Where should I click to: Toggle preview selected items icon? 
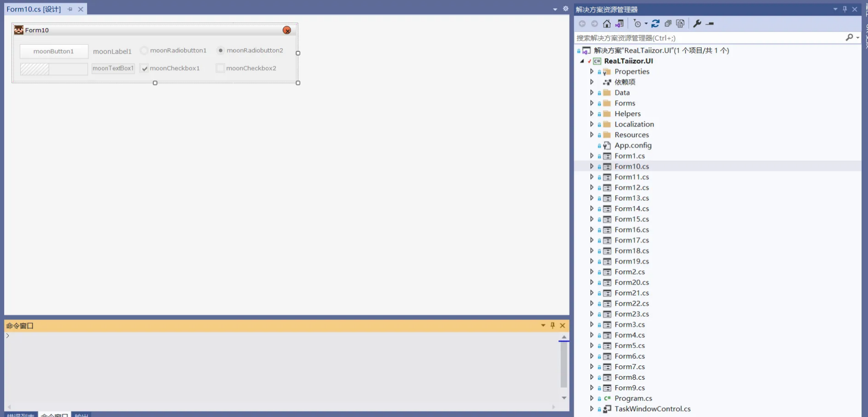pos(710,23)
